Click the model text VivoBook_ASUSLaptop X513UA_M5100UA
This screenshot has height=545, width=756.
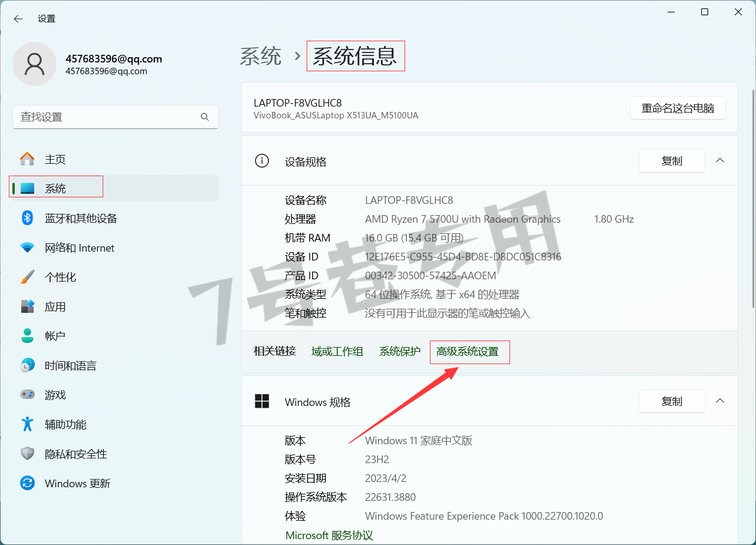336,115
